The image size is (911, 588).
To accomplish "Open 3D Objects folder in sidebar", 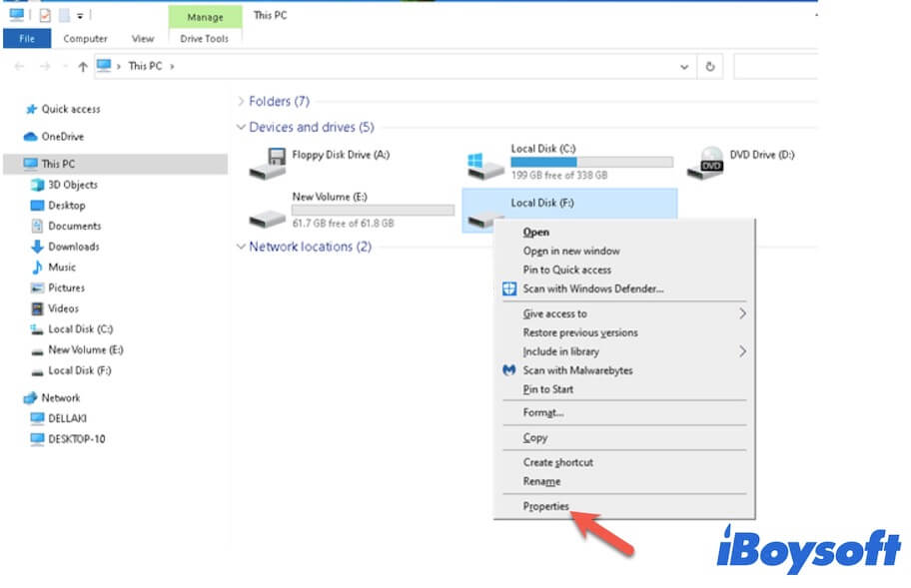I will (x=73, y=185).
